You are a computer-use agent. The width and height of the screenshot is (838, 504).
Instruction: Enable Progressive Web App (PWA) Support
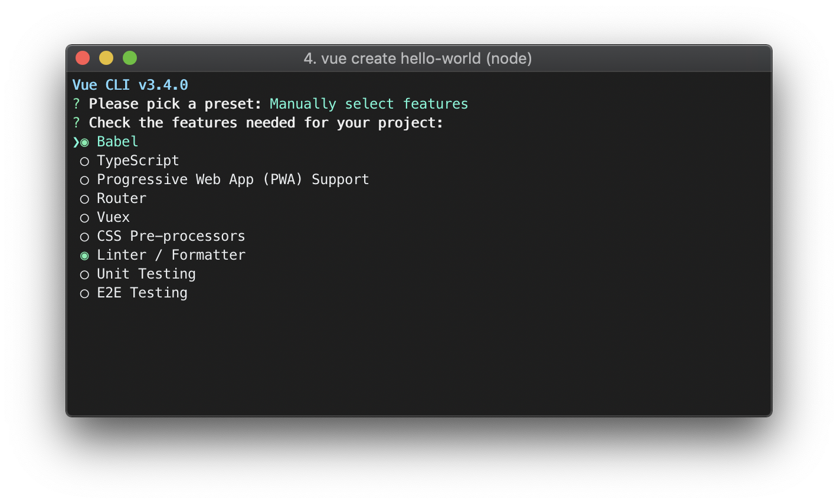[x=84, y=179]
